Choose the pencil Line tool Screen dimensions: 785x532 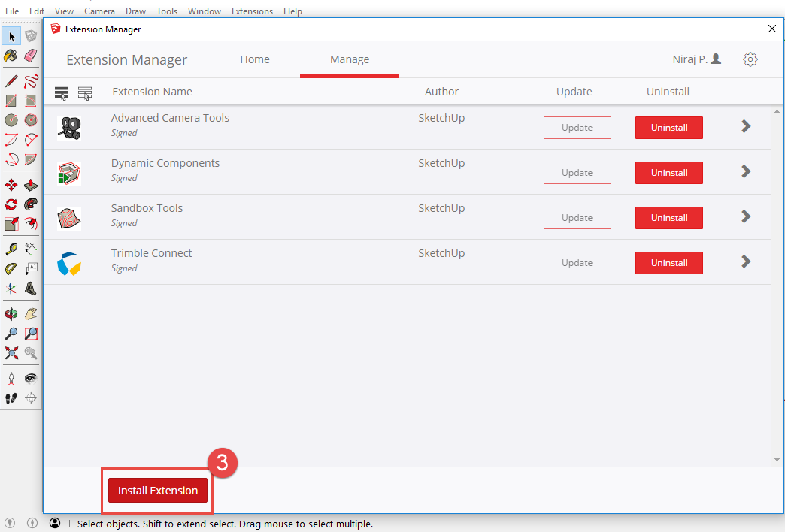[x=11, y=81]
